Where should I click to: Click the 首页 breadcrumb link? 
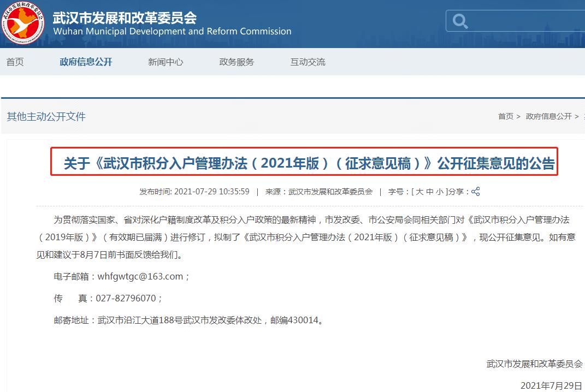506,116
